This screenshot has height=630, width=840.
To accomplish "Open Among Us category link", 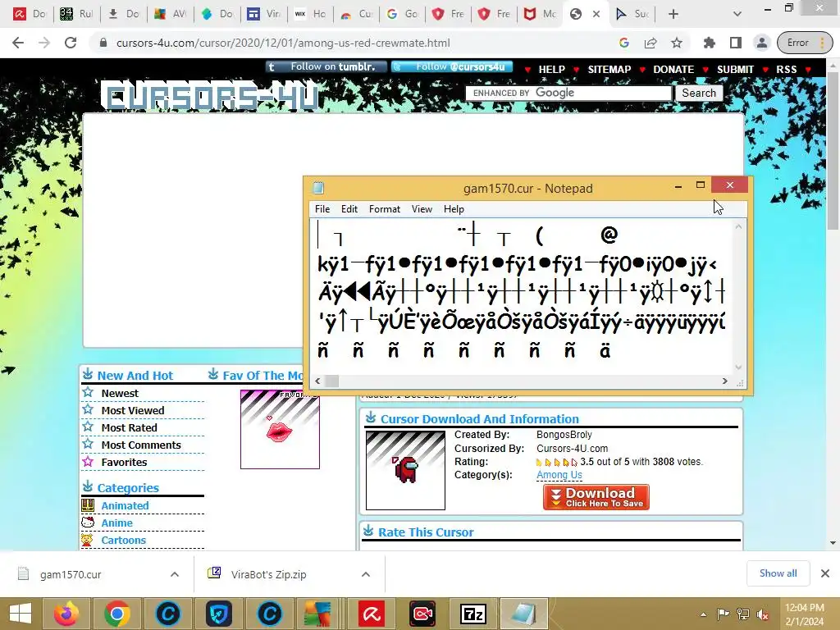I will [559, 475].
